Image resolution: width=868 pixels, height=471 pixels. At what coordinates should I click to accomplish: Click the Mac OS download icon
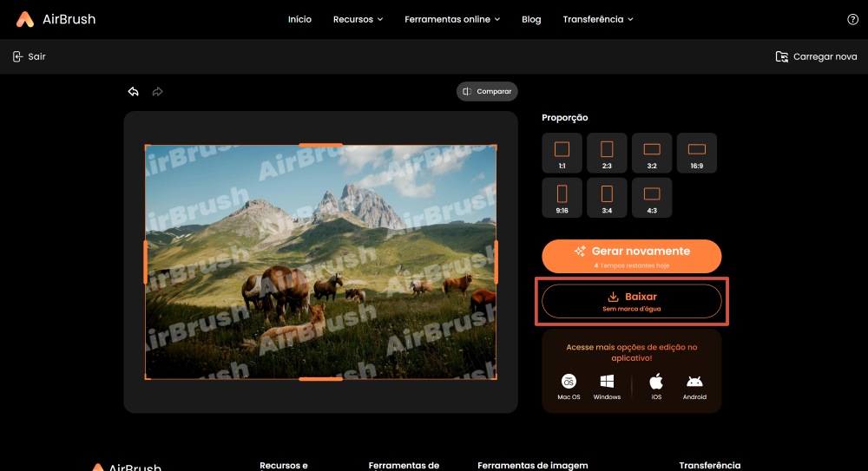[x=569, y=382]
